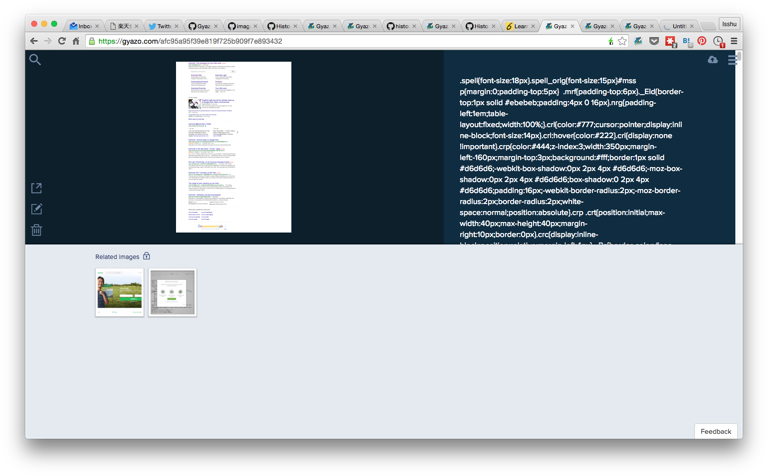Open the Chrome hamburger menu
This screenshot has height=476, width=767.
(734, 41)
